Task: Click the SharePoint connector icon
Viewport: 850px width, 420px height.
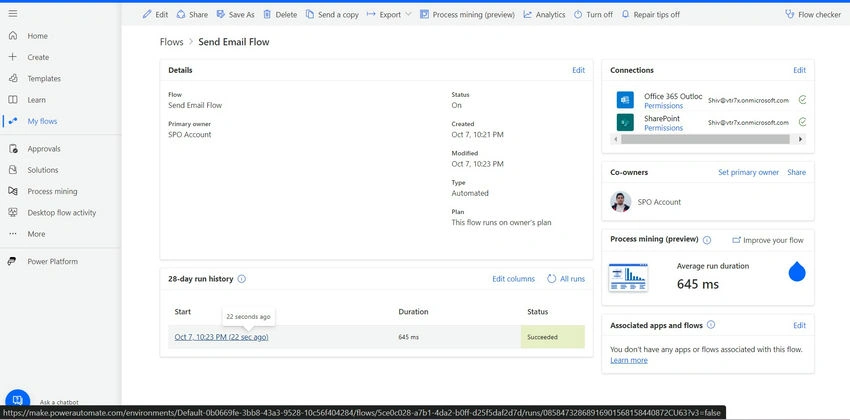Action: [x=625, y=122]
